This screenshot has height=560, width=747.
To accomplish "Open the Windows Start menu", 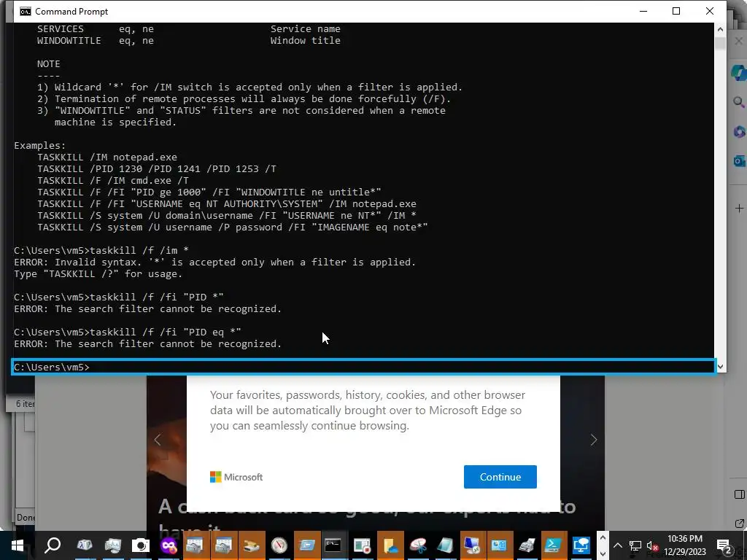I will point(18,545).
